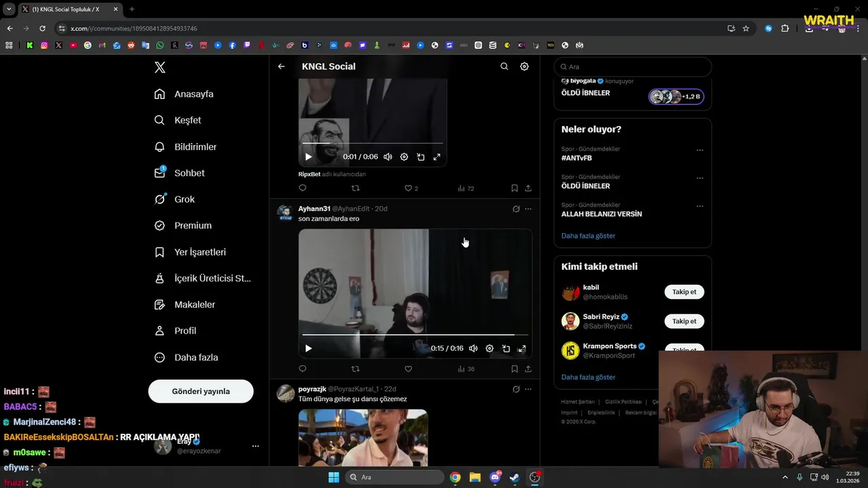868x488 pixels.
Task: Open Steam from the taskbar
Action: coord(515,477)
